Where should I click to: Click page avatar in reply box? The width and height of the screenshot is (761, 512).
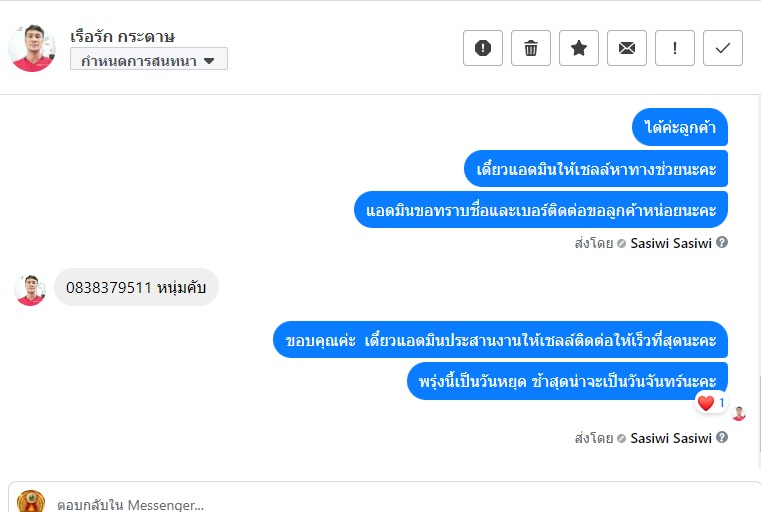pyautogui.click(x=31, y=502)
